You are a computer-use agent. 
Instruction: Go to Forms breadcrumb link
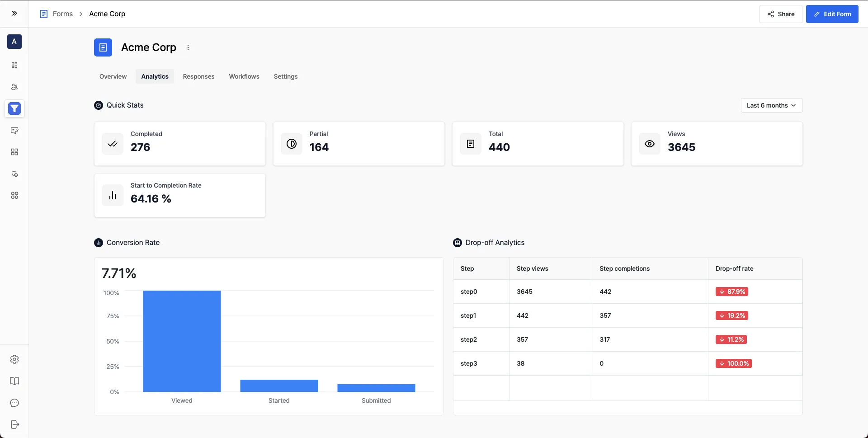pos(63,14)
